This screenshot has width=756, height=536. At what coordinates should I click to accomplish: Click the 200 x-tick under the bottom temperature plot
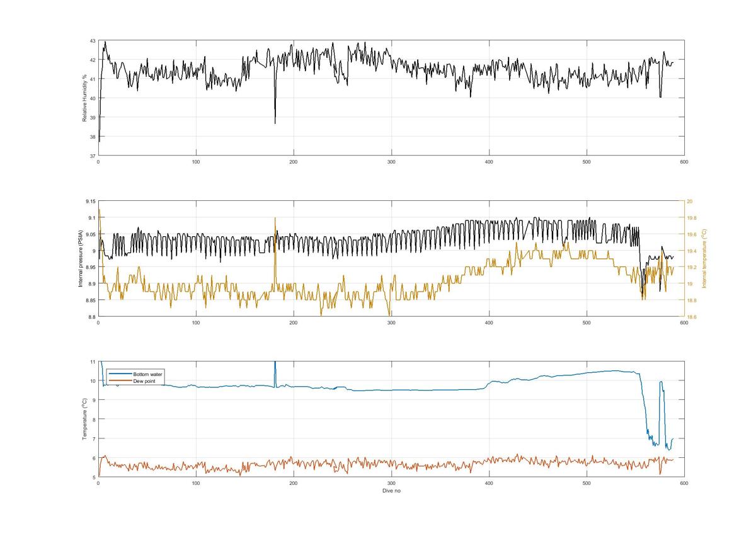[294, 483]
